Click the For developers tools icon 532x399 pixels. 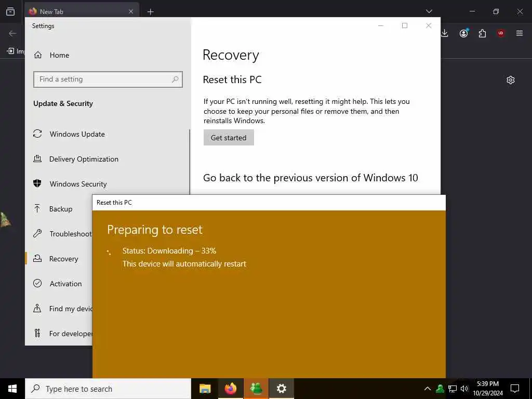(x=37, y=333)
